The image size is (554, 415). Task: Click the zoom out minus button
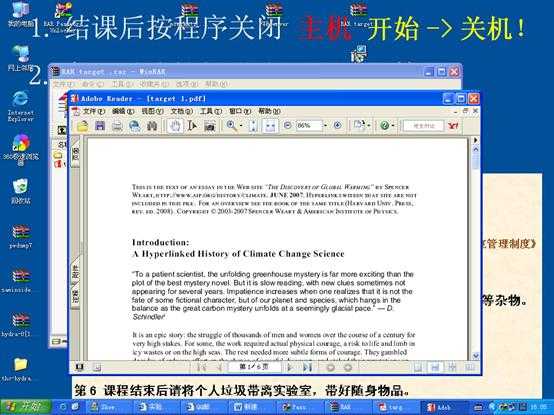[288, 125]
